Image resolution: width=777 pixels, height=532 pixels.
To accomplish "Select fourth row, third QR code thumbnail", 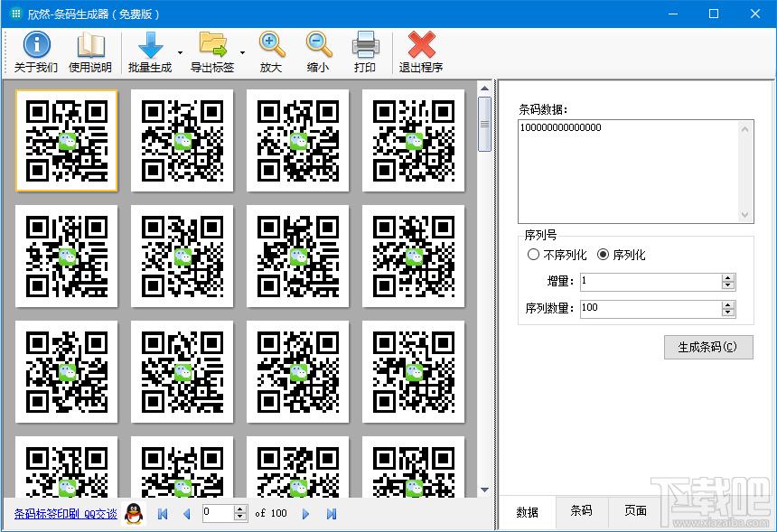I will pos(298,467).
